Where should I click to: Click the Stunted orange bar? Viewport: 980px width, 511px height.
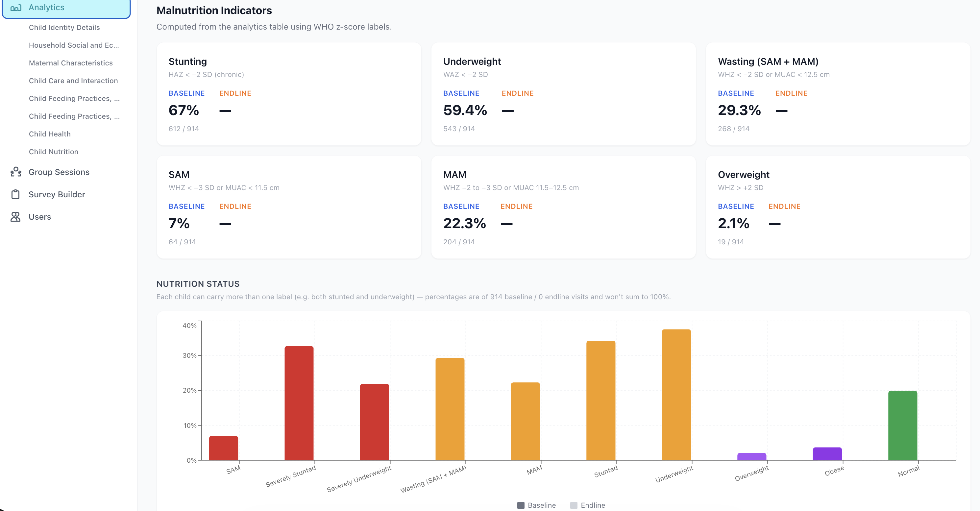click(601, 401)
